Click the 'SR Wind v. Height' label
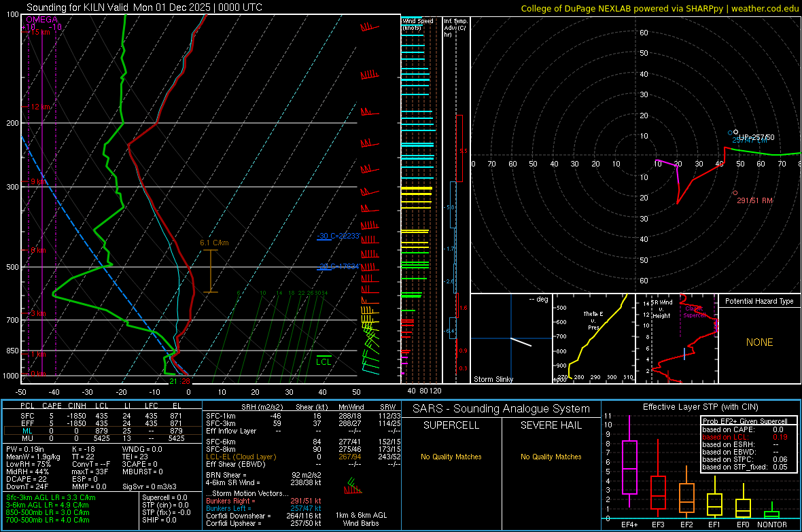Image resolution: width=802 pixels, height=532 pixels. 661,309
